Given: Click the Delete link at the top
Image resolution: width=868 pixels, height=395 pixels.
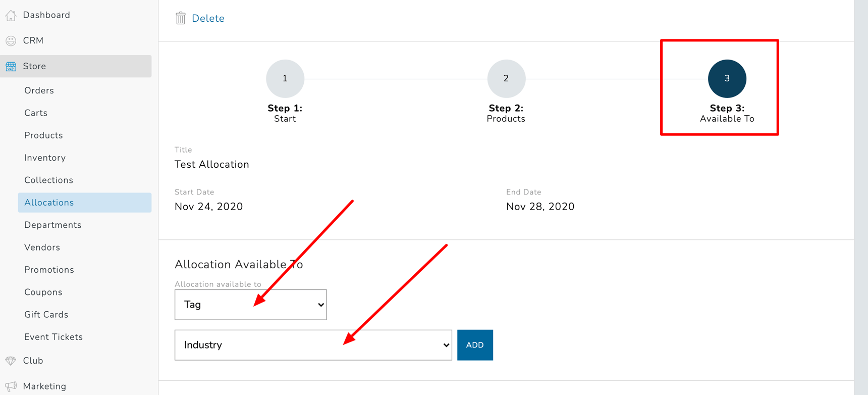Looking at the screenshot, I should [207, 18].
